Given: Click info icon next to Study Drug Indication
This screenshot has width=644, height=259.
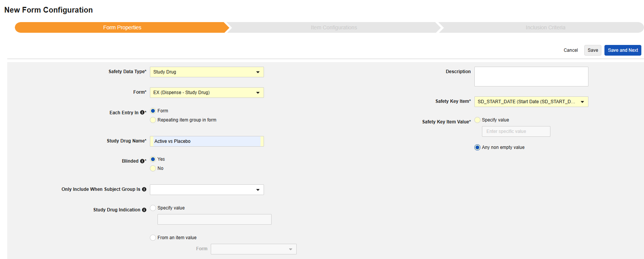Looking at the screenshot, I should tap(144, 210).
